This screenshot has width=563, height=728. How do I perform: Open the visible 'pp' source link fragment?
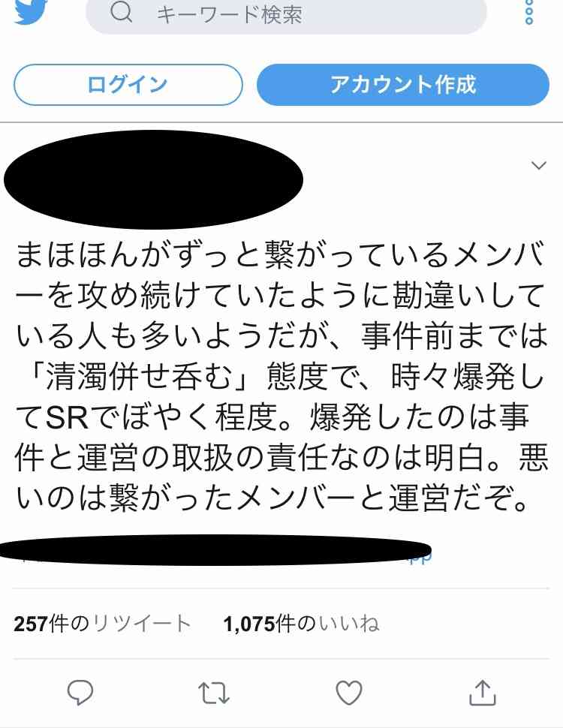pyautogui.click(x=421, y=558)
